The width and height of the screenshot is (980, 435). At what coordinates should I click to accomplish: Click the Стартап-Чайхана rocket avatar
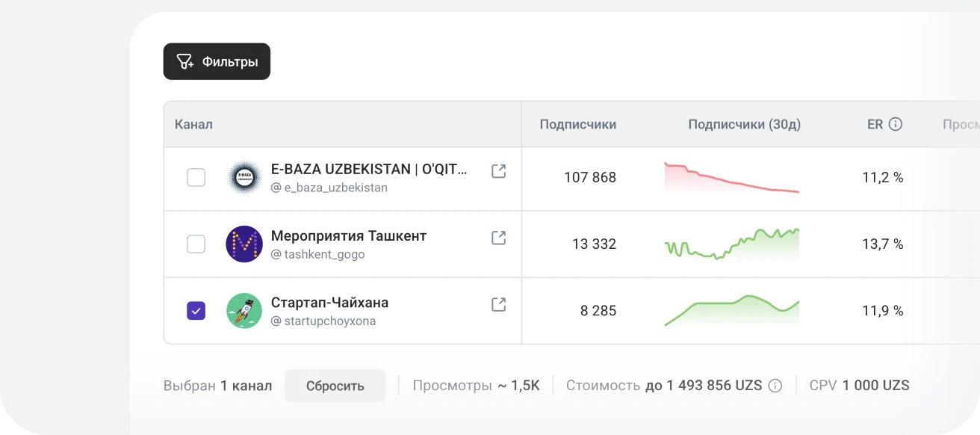pyautogui.click(x=244, y=310)
